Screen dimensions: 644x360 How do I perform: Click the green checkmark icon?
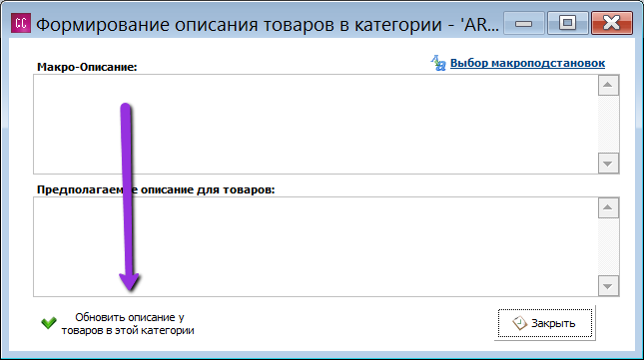pyautogui.click(x=49, y=323)
